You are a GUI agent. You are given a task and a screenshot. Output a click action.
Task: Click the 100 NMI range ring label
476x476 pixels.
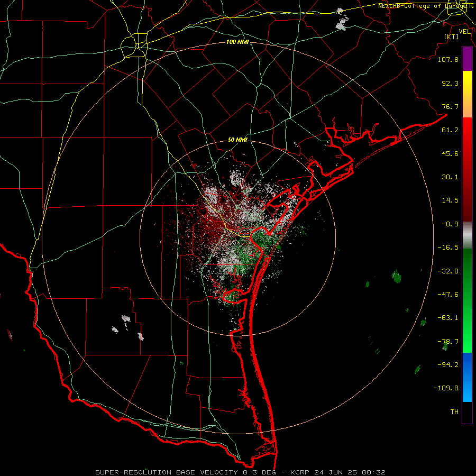click(x=237, y=42)
